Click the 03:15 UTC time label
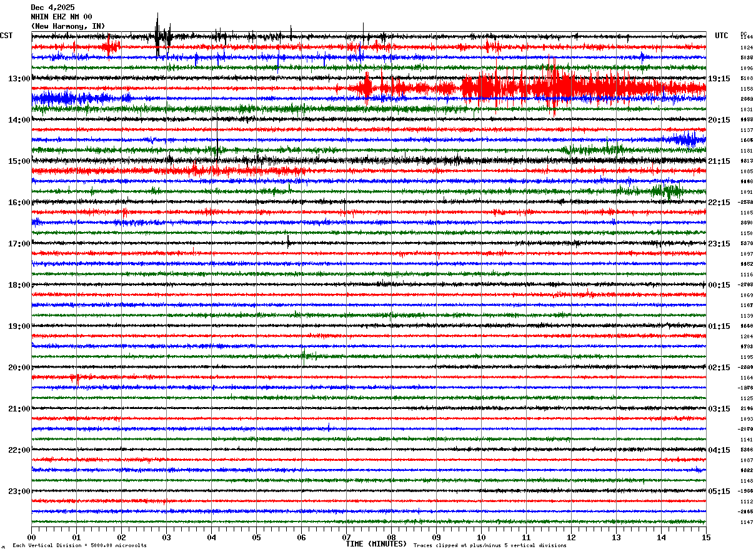This screenshot has height=554, width=756. 719,409
